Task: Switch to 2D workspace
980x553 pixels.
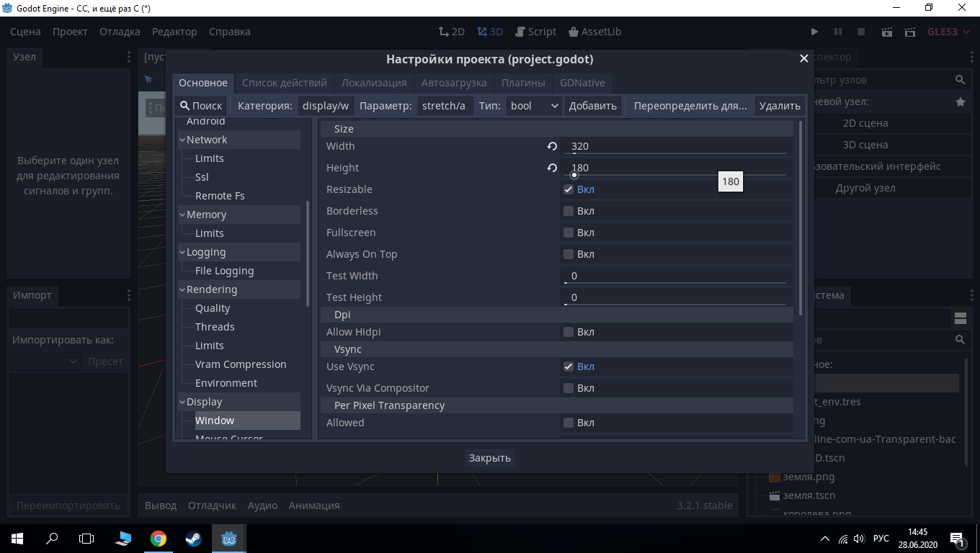Action: point(452,32)
